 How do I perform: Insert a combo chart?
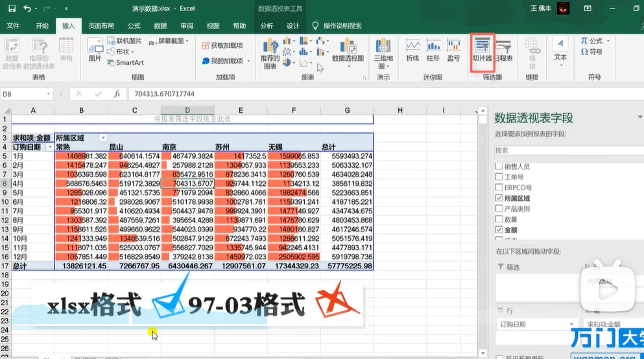tap(322, 52)
